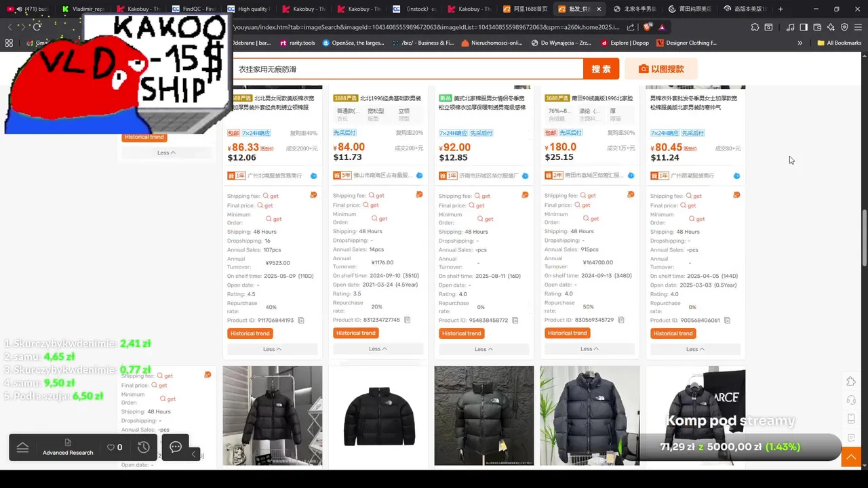The width and height of the screenshot is (868, 488).
Task: Click the search input with 衣挂家用无痕防滑
Action: [407, 69]
